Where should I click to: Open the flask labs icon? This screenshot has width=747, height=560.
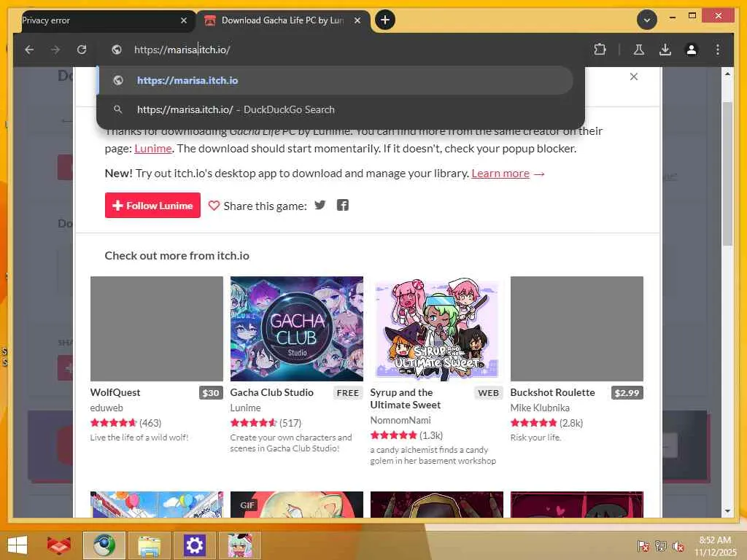coord(639,50)
